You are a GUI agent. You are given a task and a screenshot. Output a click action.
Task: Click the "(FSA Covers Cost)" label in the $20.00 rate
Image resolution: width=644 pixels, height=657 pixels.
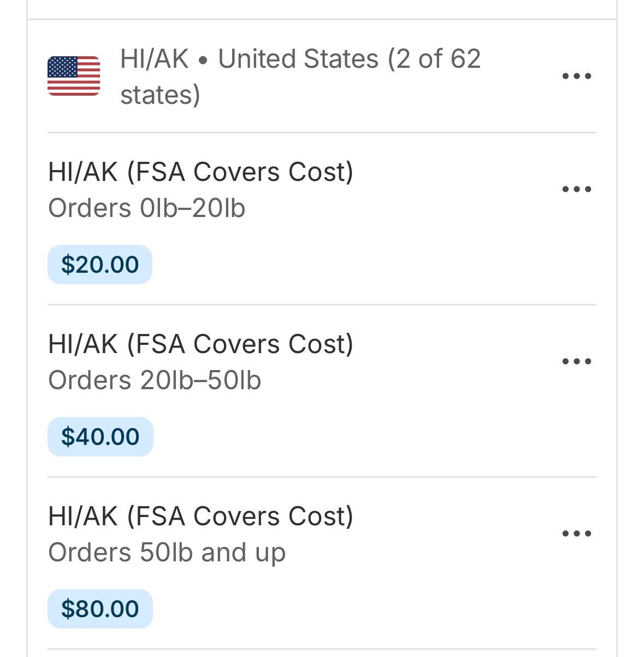[240, 172]
